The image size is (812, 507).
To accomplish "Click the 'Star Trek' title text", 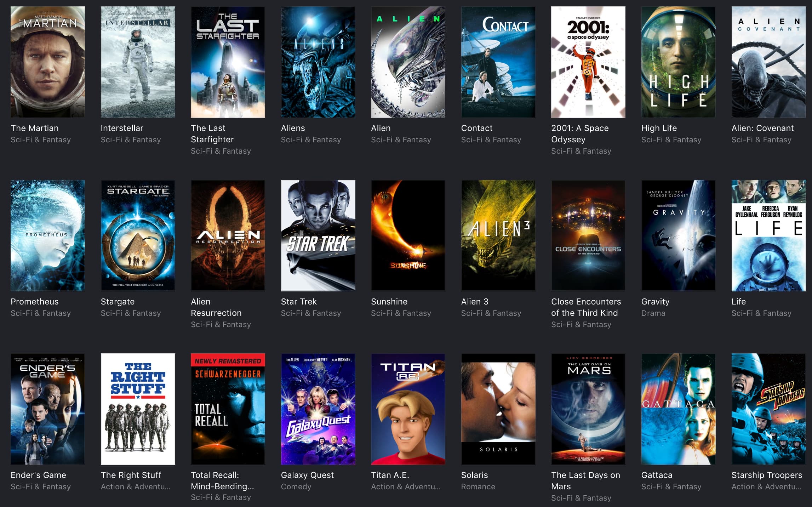I will (299, 302).
